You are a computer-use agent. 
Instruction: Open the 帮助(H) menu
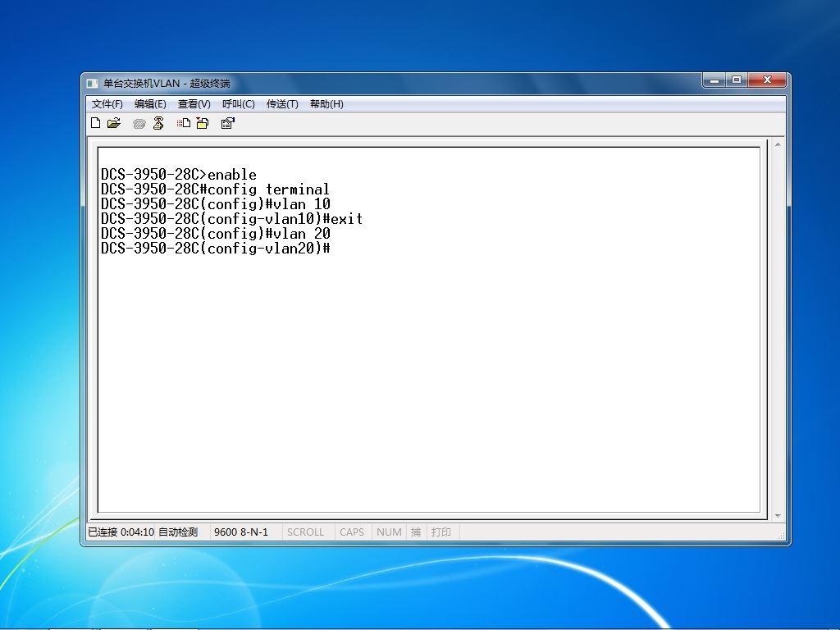point(326,104)
